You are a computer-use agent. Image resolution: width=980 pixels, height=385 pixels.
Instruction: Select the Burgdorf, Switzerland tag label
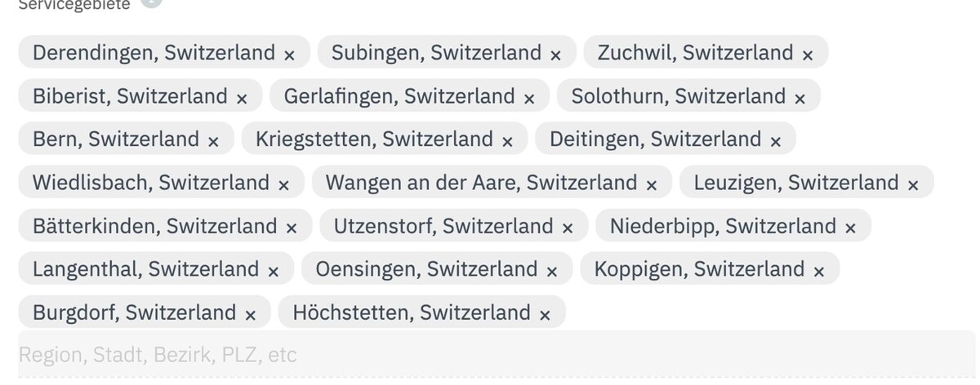point(135,312)
